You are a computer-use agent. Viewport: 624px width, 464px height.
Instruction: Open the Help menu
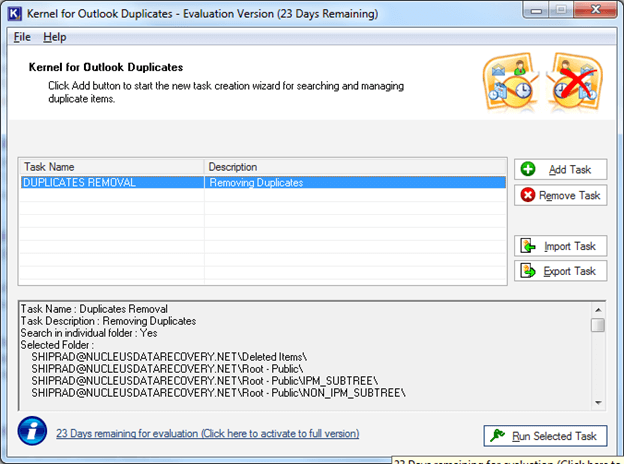click(x=55, y=37)
